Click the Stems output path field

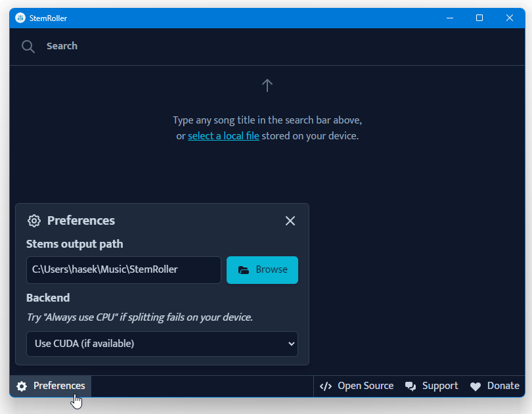(x=123, y=270)
